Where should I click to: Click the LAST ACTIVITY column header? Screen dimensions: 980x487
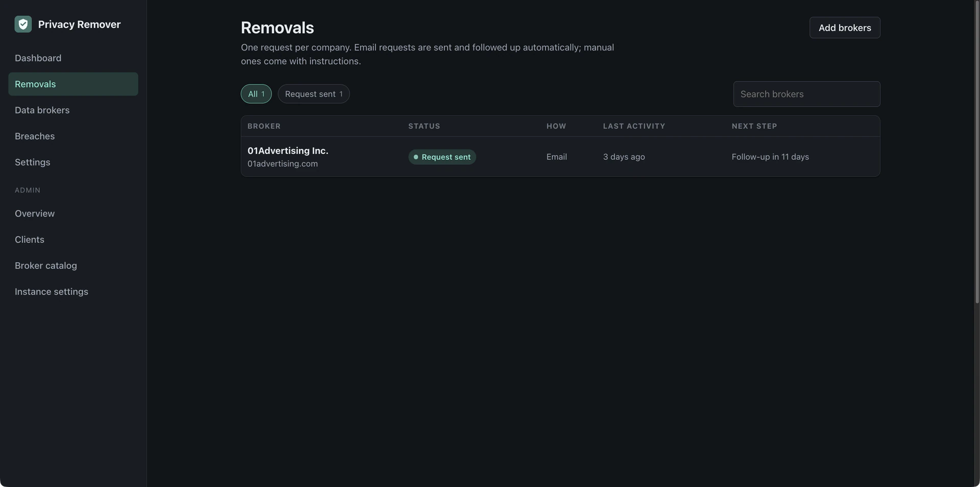pyautogui.click(x=634, y=126)
